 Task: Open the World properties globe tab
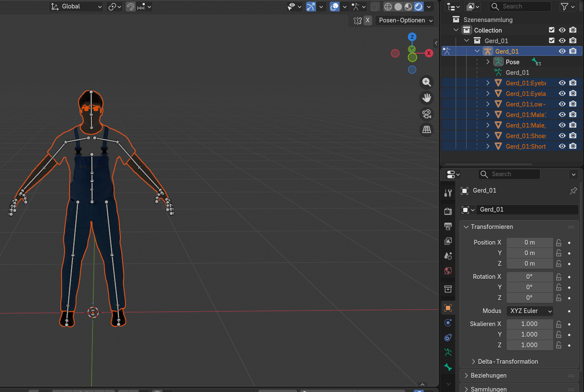click(448, 271)
